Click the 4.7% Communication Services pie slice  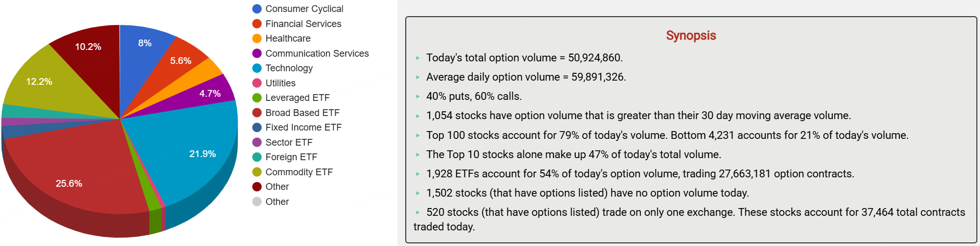(x=208, y=94)
